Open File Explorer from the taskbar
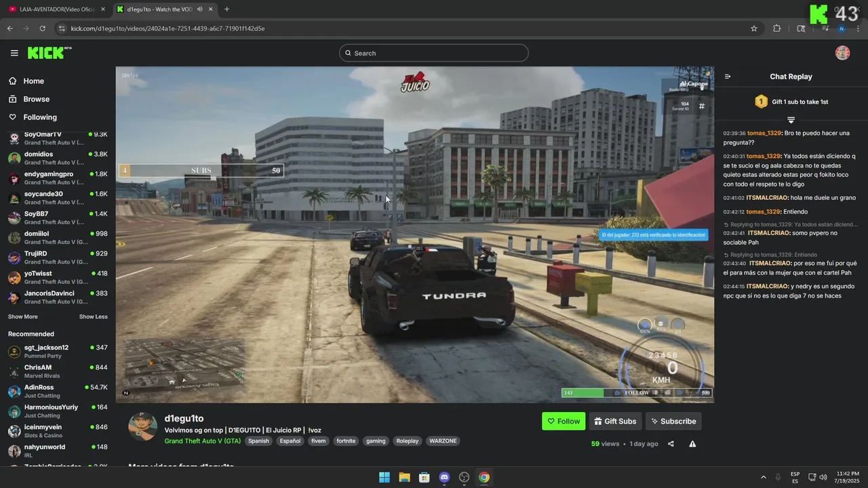 [x=404, y=477]
